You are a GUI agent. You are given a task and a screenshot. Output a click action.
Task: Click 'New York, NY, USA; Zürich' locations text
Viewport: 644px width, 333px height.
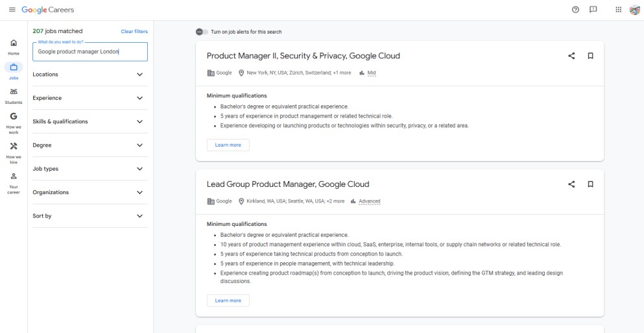click(298, 73)
